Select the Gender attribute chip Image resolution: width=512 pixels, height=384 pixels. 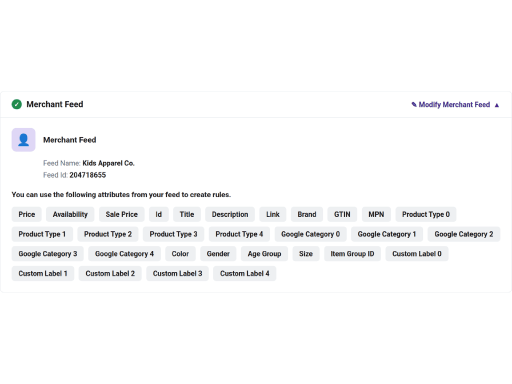(218, 254)
